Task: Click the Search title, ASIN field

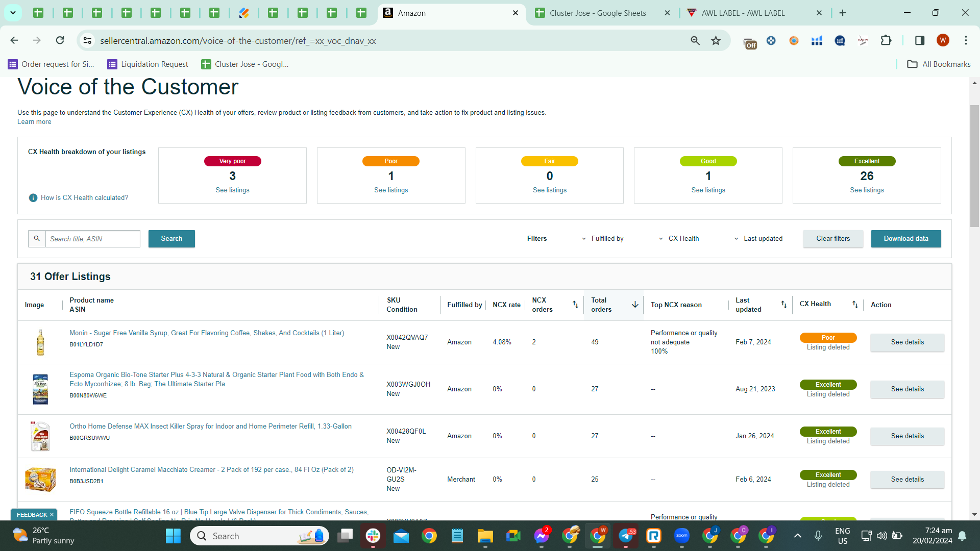Action: point(93,239)
